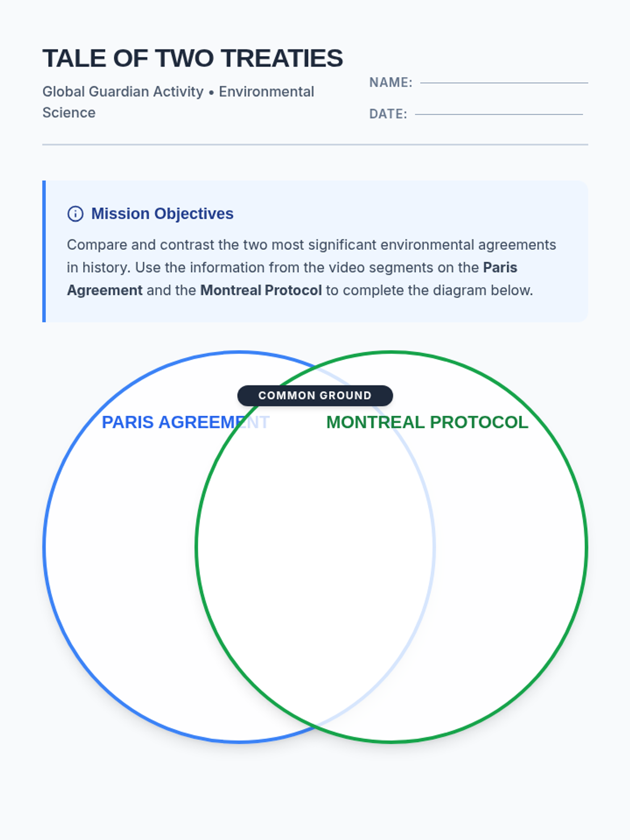The width and height of the screenshot is (630, 840).
Task: Click the info icon beside Mission Objectives
Action: click(x=76, y=214)
